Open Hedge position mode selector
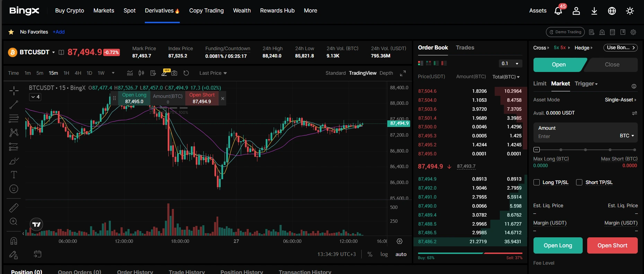The width and height of the screenshot is (644, 274). [x=583, y=48]
